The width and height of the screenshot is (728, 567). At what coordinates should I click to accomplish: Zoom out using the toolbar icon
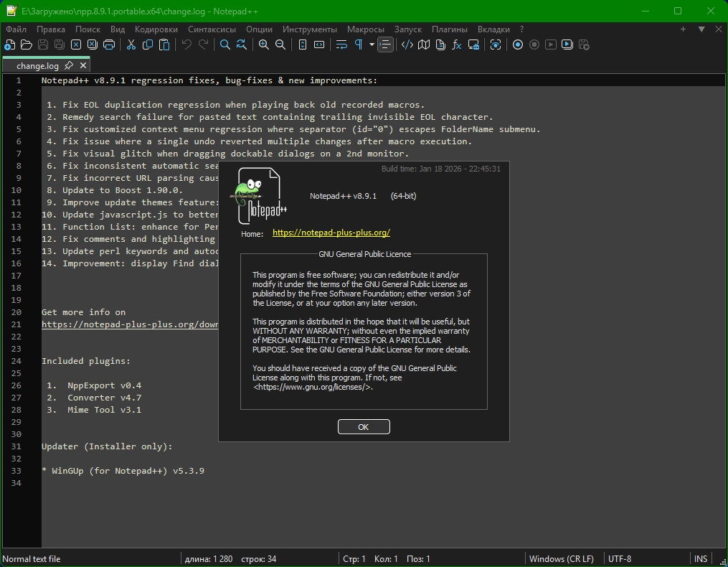[280, 44]
